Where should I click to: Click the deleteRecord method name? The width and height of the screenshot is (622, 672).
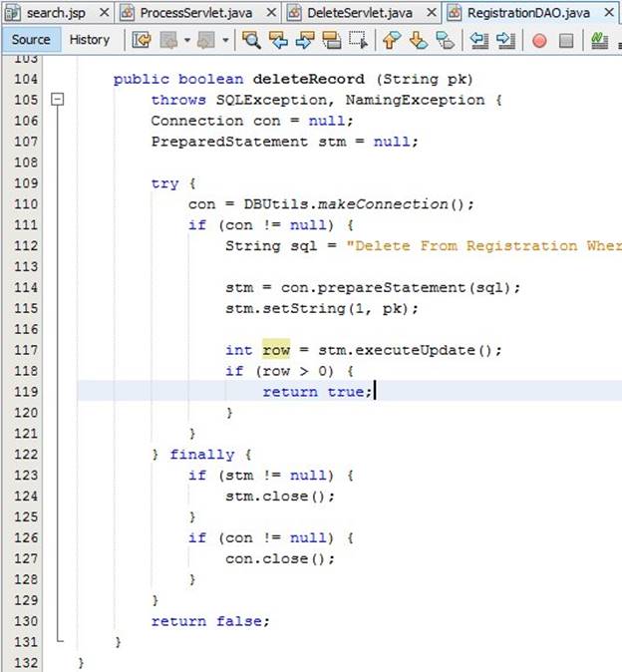[308, 79]
